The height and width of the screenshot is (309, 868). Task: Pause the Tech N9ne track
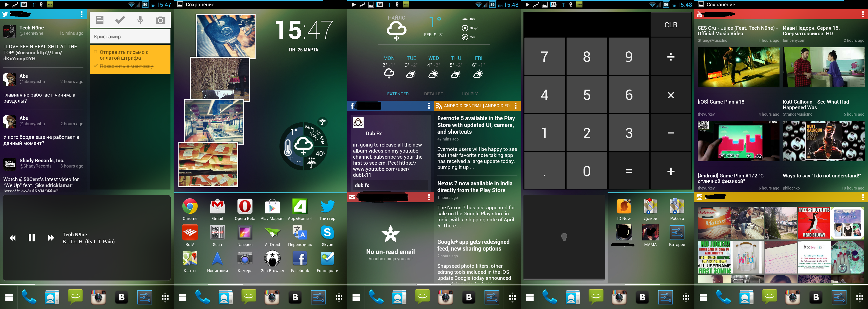32,238
